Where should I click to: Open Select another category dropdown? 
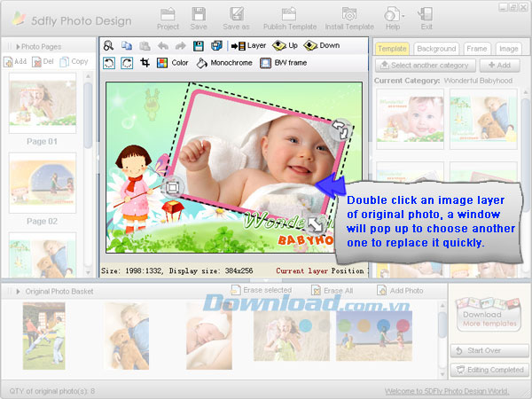pyautogui.click(x=425, y=66)
